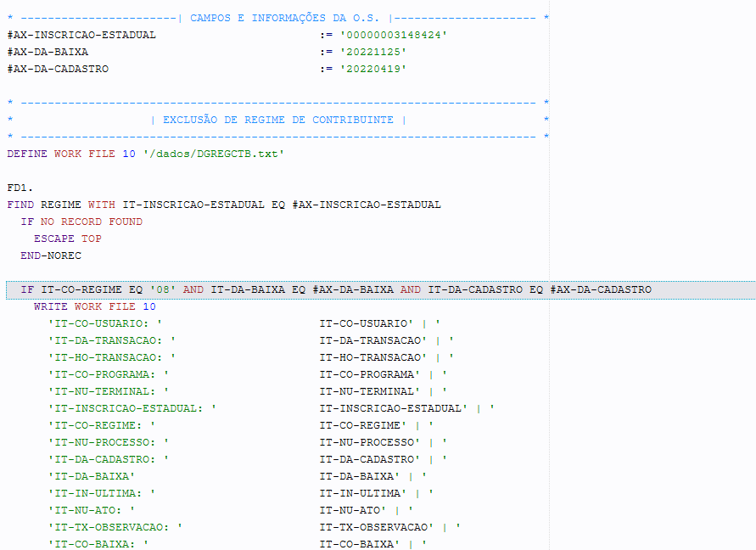Click the 'IT-NU-PROCESSO: ' label string
The image size is (756, 550).
(108, 442)
